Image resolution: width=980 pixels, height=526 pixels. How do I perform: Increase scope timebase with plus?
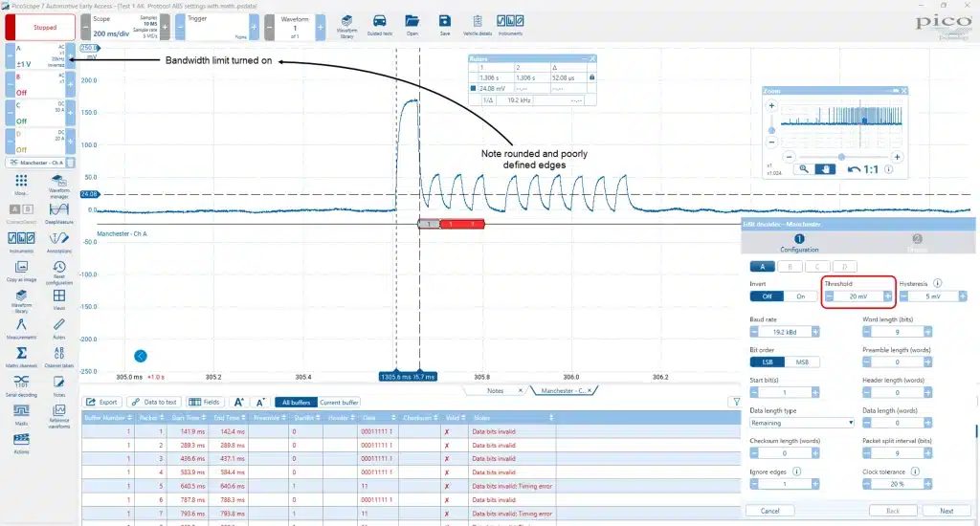[165, 27]
